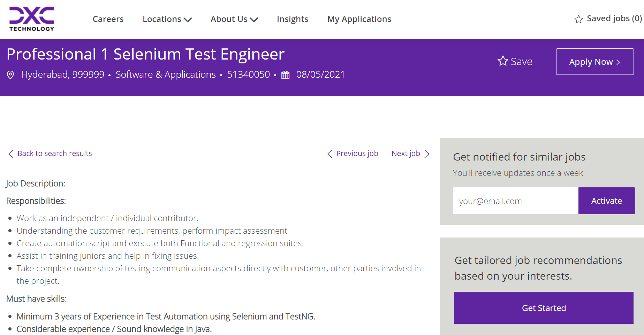
Task: Open the Software & Applications category link
Action: click(166, 75)
